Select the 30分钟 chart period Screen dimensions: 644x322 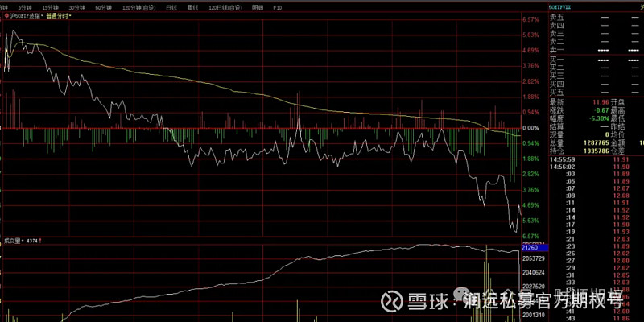coord(79,6)
